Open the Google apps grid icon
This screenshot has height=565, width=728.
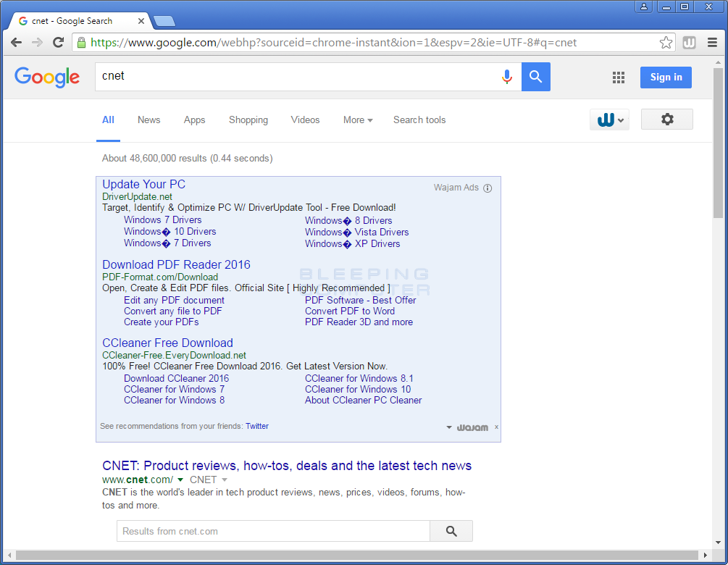[618, 77]
